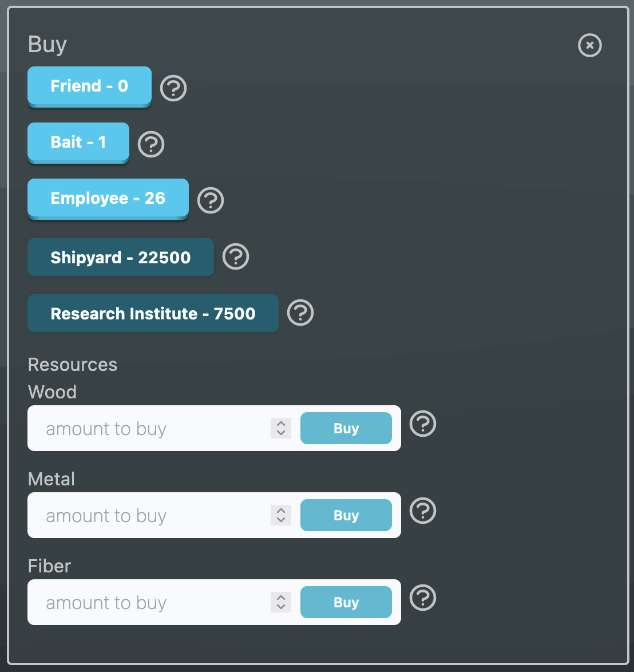634x672 pixels.
Task: Click the Fiber resource help icon
Action: tap(423, 598)
